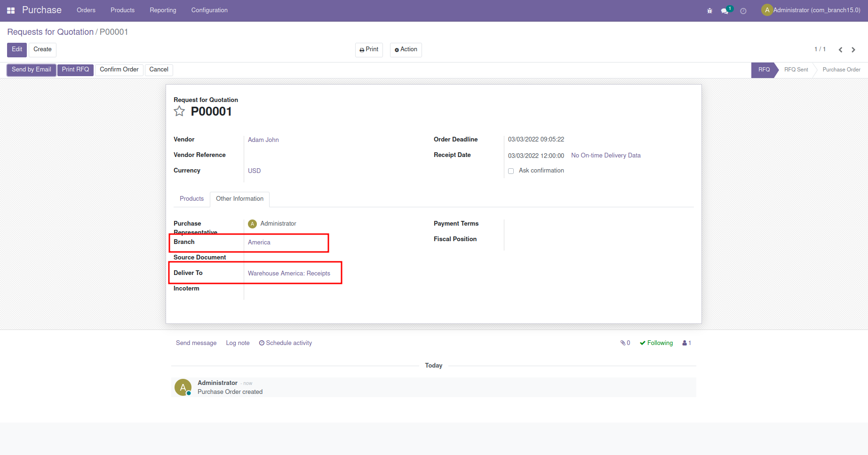Open the USD currency link
Image resolution: width=868 pixels, height=455 pixels.
[255, 171]
